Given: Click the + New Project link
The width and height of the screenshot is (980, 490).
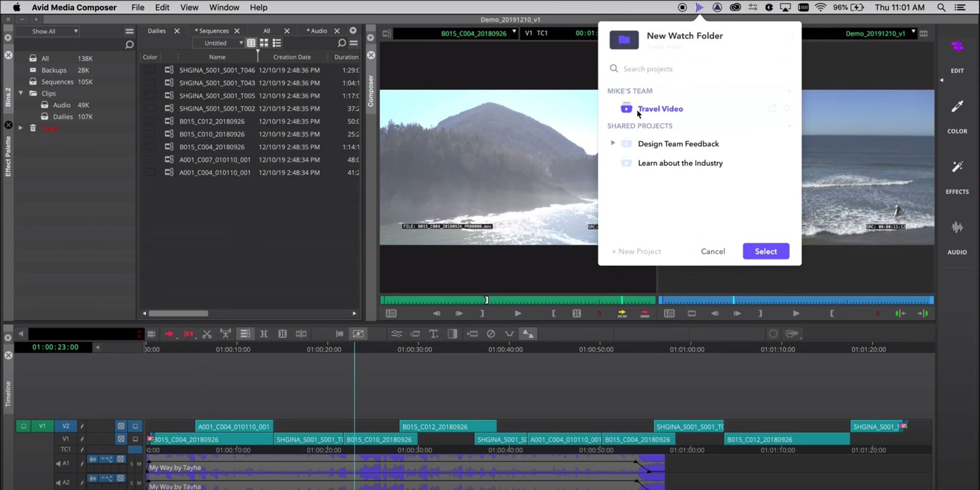Looking at the screenshot, I should point(636,251).
